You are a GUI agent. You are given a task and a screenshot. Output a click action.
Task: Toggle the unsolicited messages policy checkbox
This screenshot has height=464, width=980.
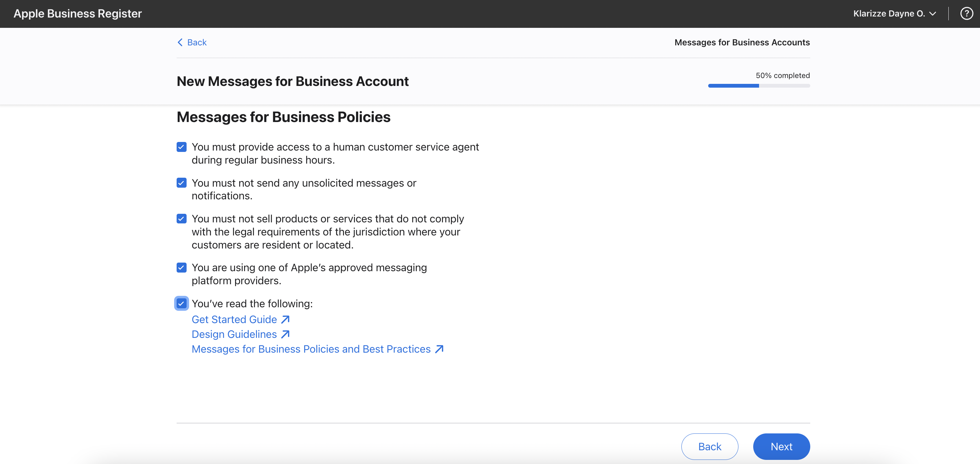[x=181, y=183]
